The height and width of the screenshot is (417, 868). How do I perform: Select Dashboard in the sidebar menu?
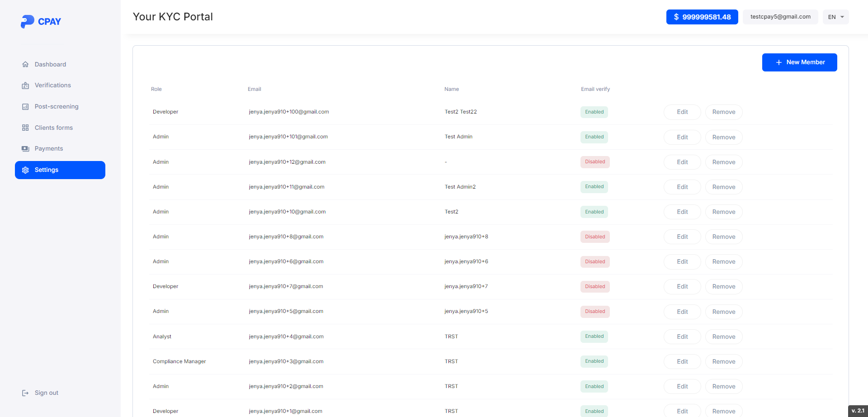point(50,64)
